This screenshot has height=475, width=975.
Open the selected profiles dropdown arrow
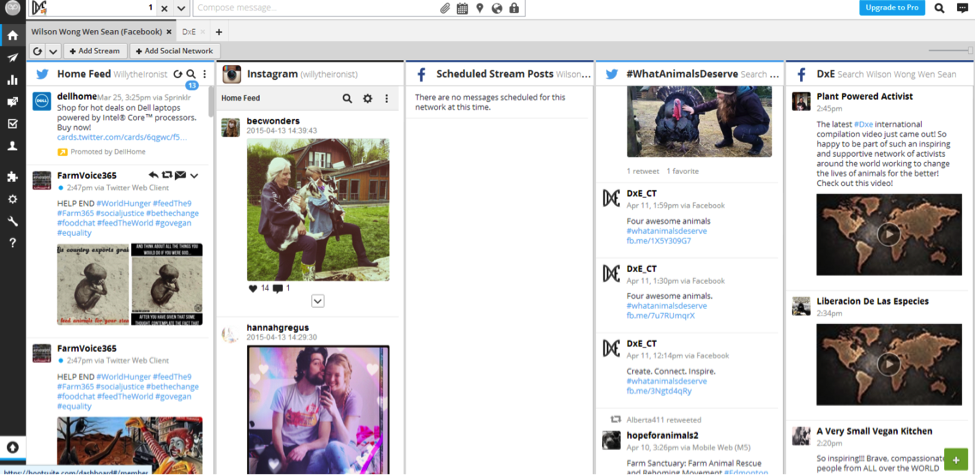(x=181, y=8)
